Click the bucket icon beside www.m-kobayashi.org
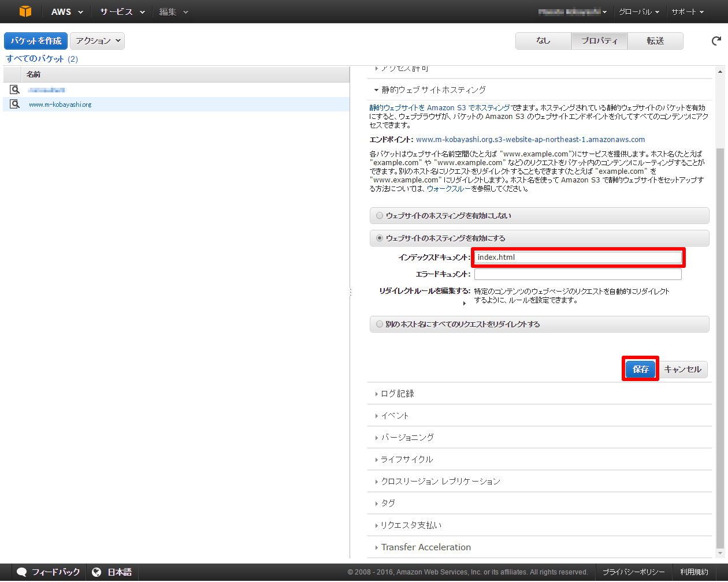Viewport: 728px width, 582px height. (15, 104)
